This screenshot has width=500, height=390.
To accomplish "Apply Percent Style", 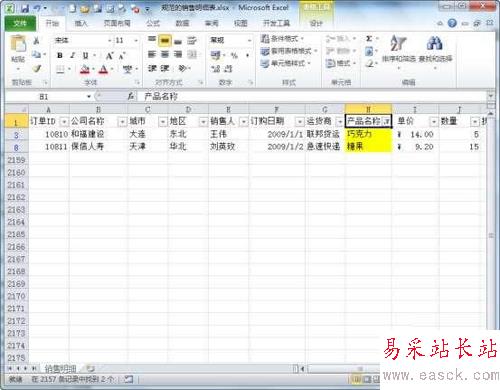I will pos(234,55).
